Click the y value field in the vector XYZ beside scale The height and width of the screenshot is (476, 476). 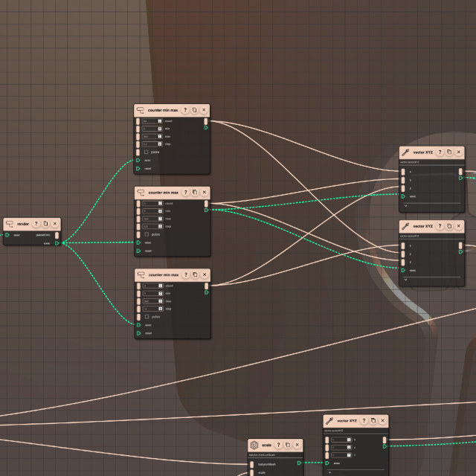point(341,448)
